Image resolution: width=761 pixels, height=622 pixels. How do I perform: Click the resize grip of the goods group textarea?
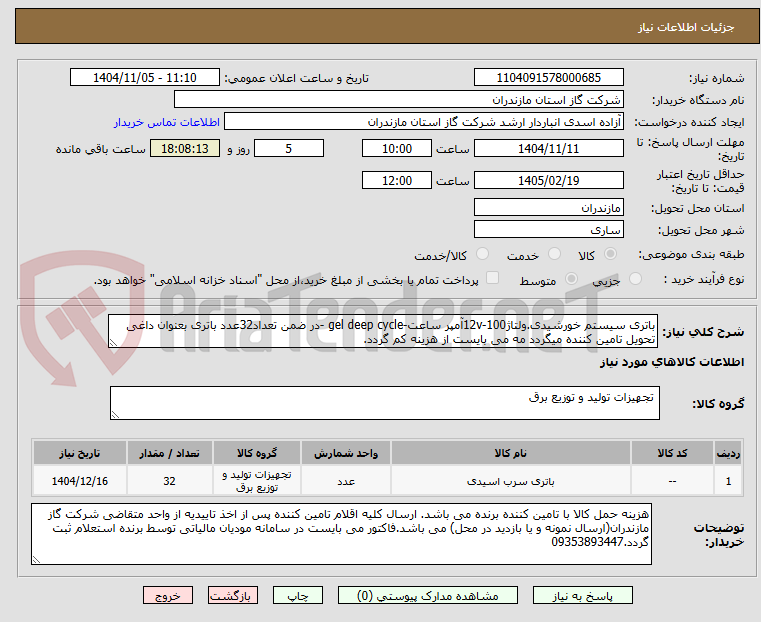point(115,415)
